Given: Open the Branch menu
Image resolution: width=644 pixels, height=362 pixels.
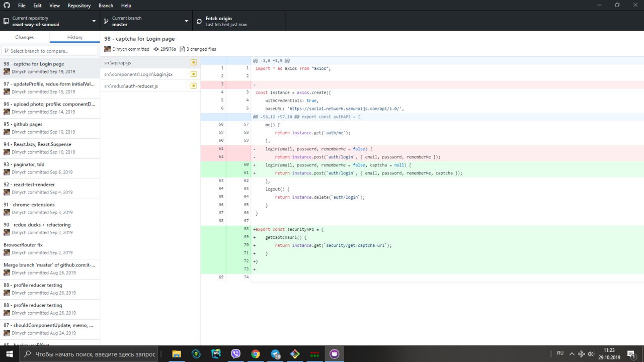Looking at the screenshot, I should [106, 6].
